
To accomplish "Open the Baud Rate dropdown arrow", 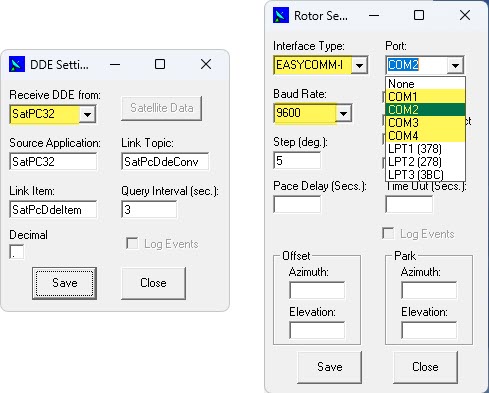I will click(x=343, y=113).
